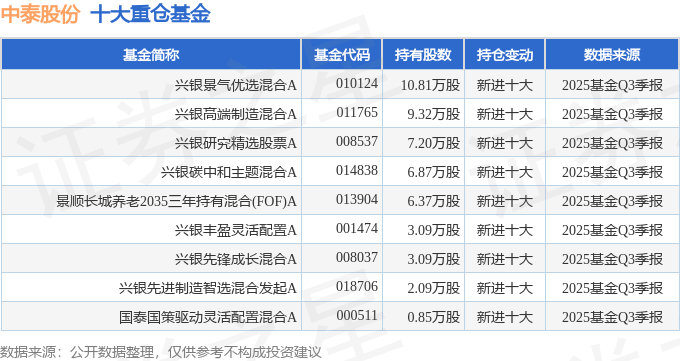
Task: Click the 十大重仓基金 heading
Action: pyautogui.click(x=150, y=13)
